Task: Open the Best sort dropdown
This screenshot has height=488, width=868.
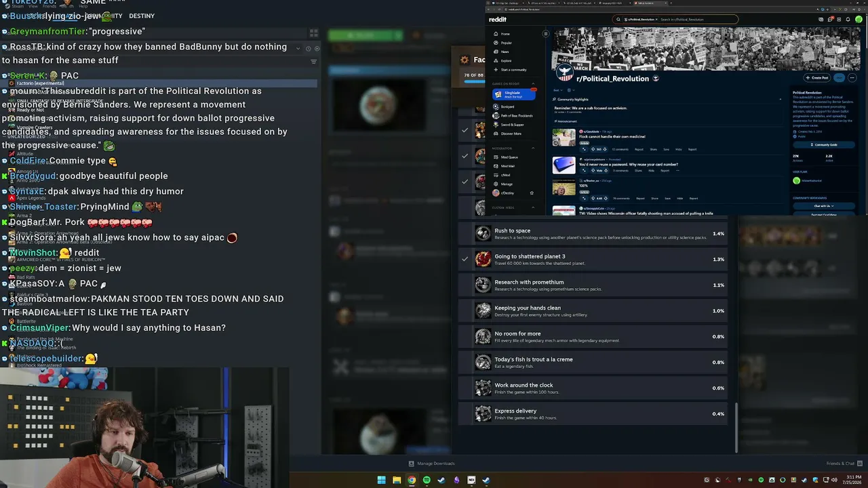Action: click(x=557, y=90)
